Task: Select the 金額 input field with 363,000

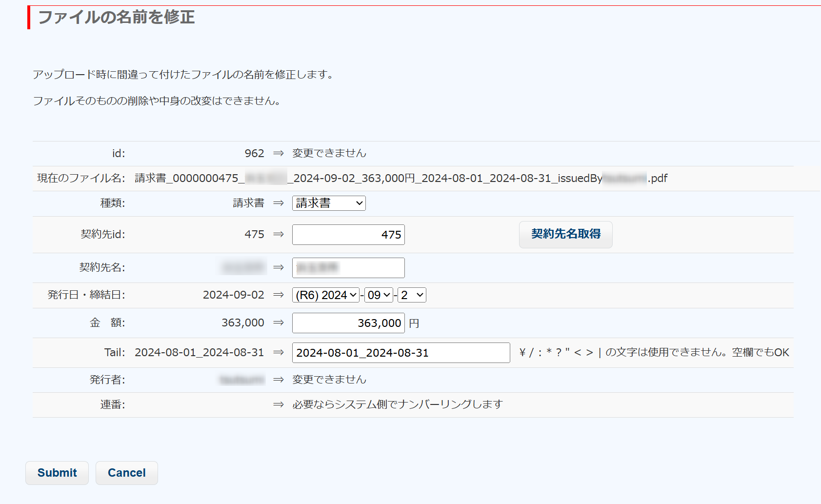Action: pos(348,323)
